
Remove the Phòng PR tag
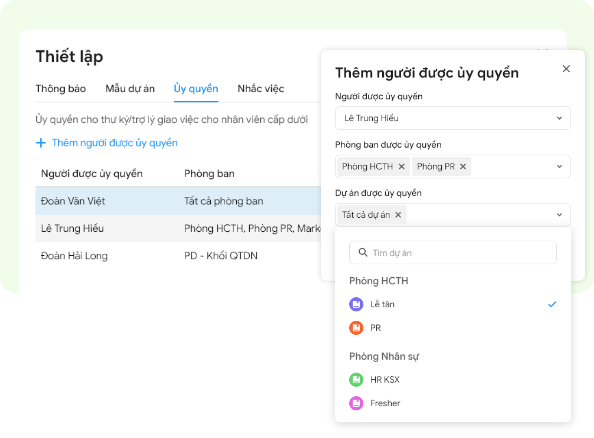point(463,166)
